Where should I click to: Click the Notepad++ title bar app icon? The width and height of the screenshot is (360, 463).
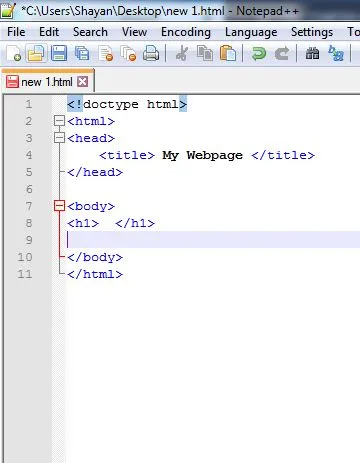pos(7,10)
